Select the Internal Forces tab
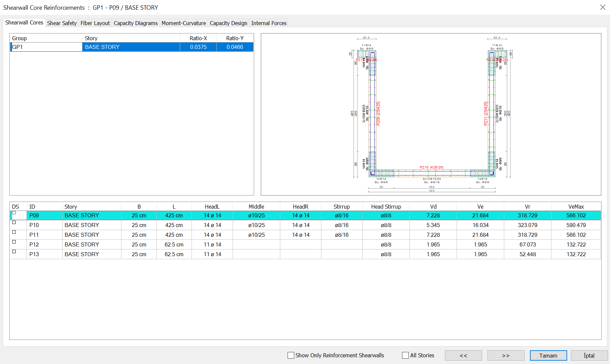 (x=269, y=23)
